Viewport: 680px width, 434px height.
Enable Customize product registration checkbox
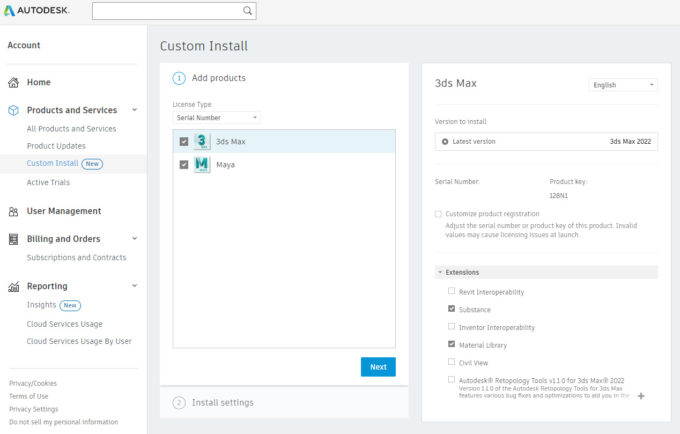click(x=438, y=214)
